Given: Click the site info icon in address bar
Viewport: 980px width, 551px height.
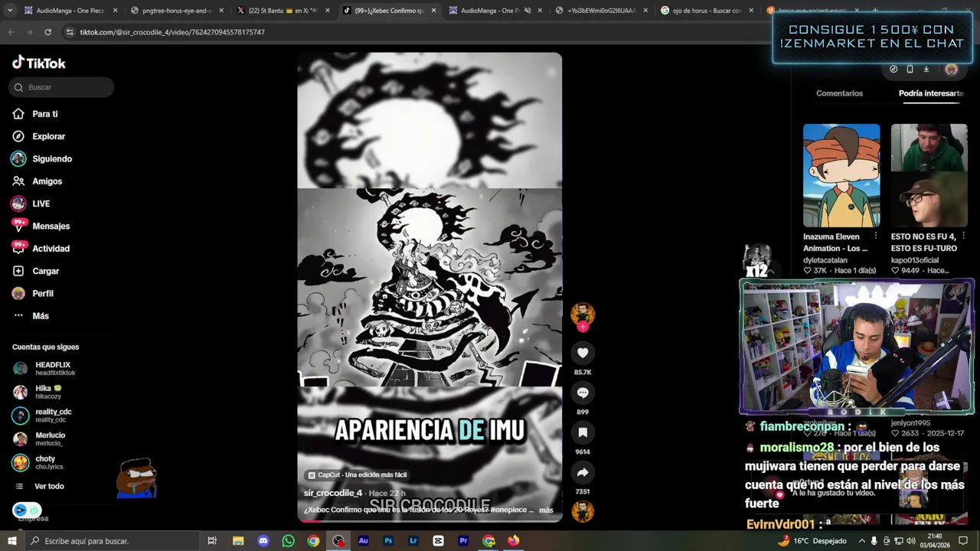Looking at the screenshot, I should point(70,32).
